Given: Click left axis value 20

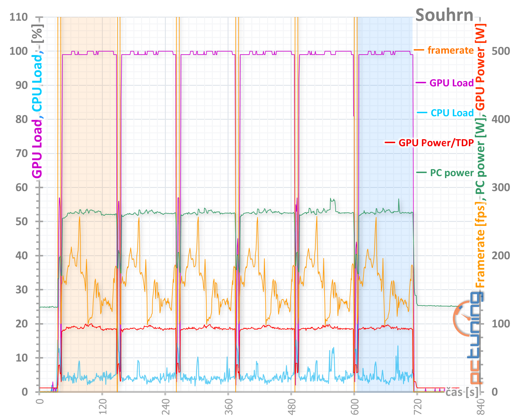Looking at the screenshot, I should click(22, 324).
